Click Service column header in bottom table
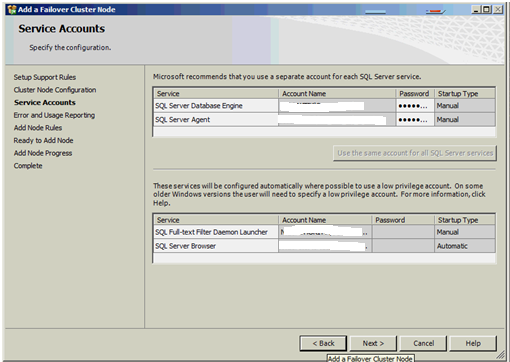510x362 pixels. 216,220
